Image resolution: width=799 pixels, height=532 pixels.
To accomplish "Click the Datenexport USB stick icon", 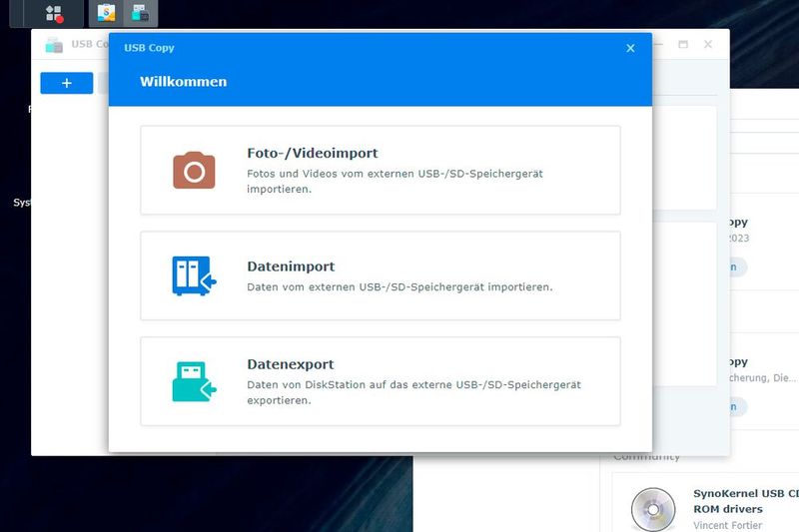I will (194, 382).
